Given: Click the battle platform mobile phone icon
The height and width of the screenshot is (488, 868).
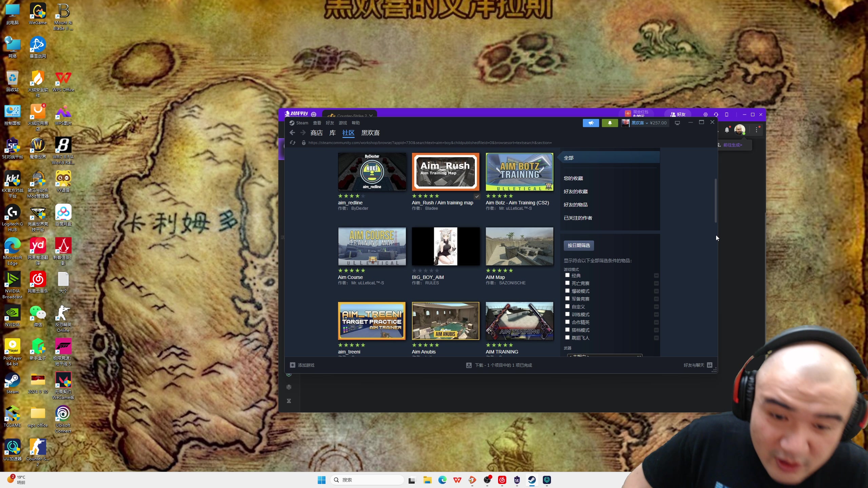Looking at the screenshot, I should (x=726, y=115).
